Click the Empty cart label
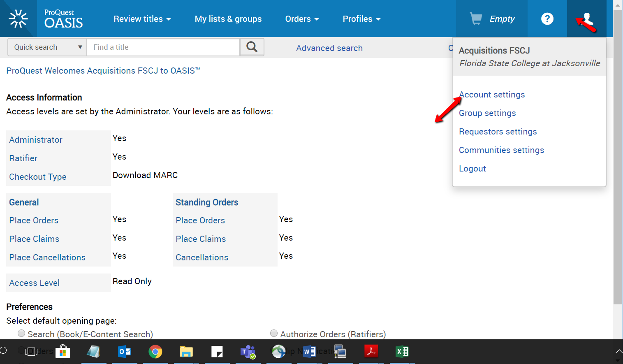623x364 pixels. click(x=502, y=19)
